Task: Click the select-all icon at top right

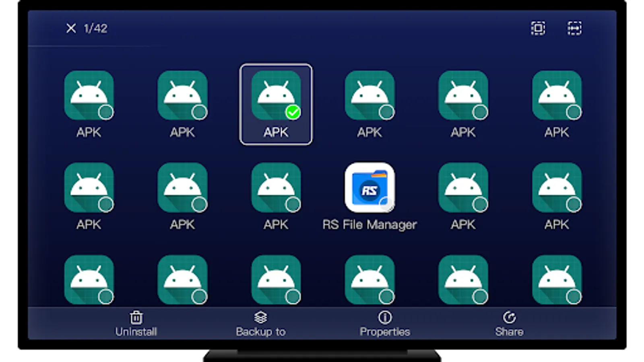Action: tap(538, 29)
